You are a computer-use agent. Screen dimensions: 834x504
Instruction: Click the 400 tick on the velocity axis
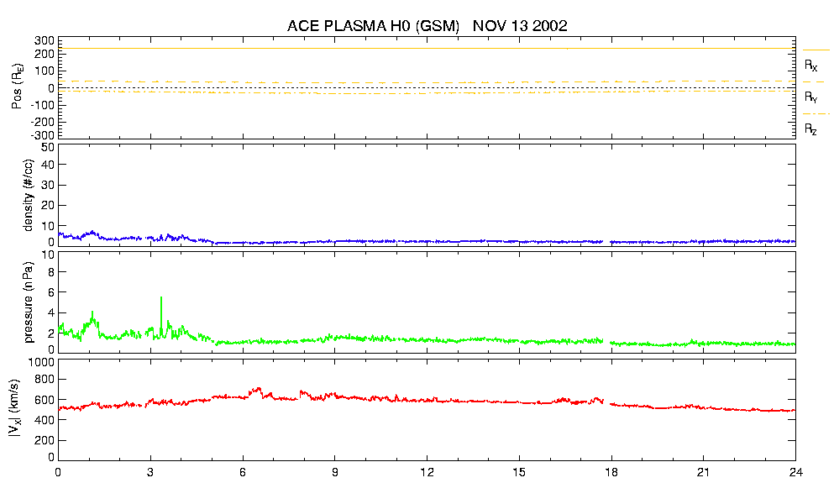[45, 420]
